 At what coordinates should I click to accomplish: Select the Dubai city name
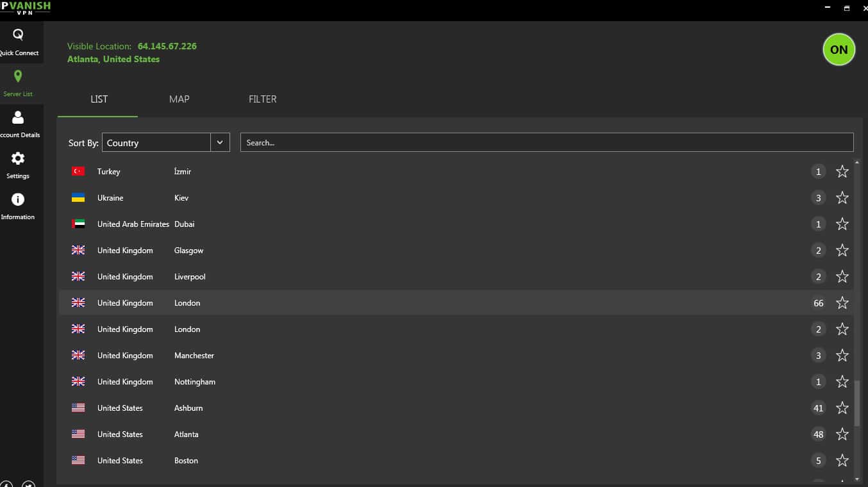point(184,224)
